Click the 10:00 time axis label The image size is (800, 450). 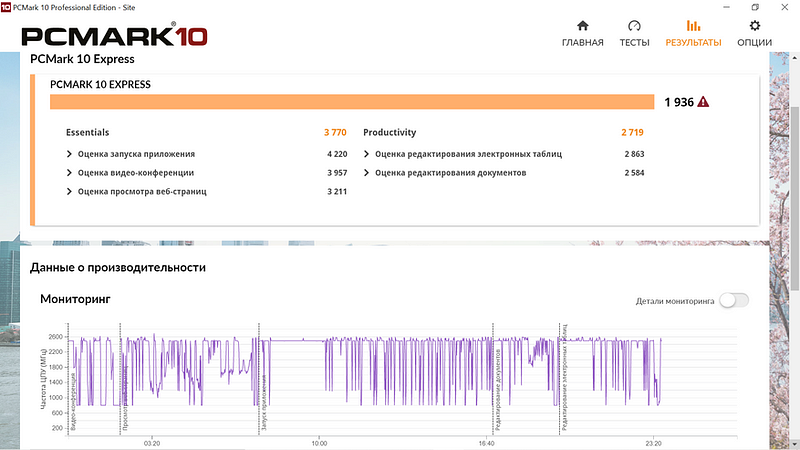(319, 443)
